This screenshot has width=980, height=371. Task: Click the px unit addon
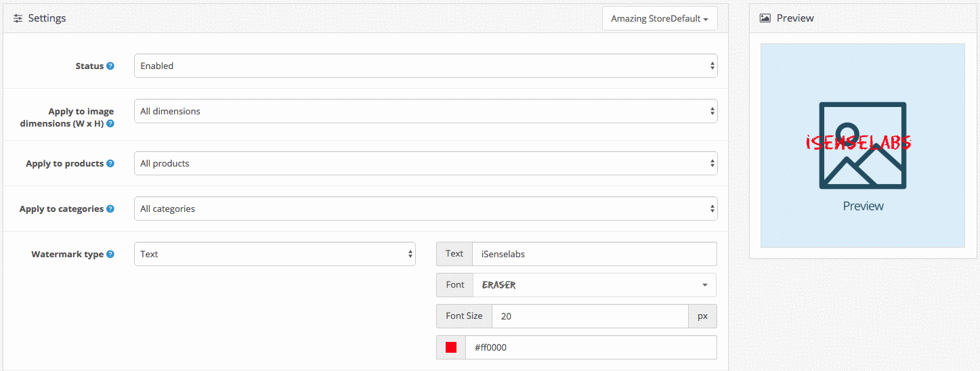(702, 316)
